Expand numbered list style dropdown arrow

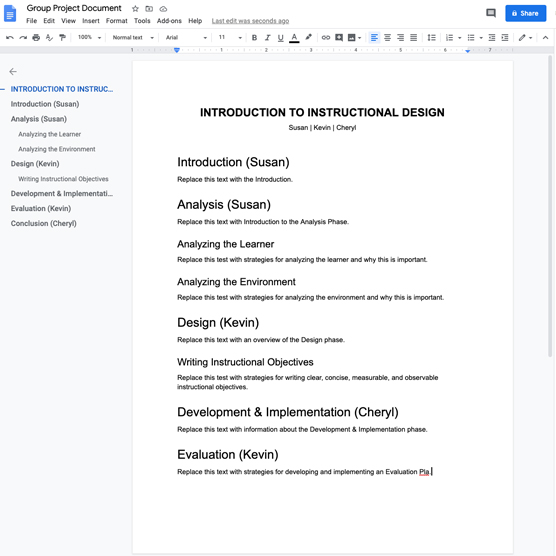point(460,38)
